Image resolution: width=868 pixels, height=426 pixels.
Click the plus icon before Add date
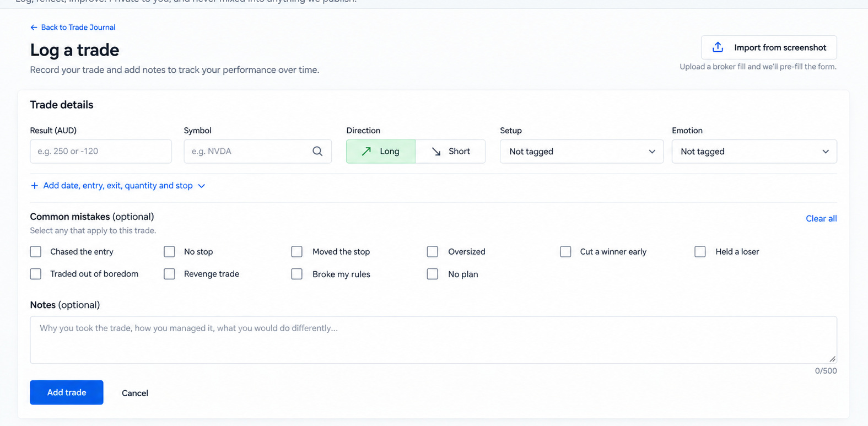(34, 186)
